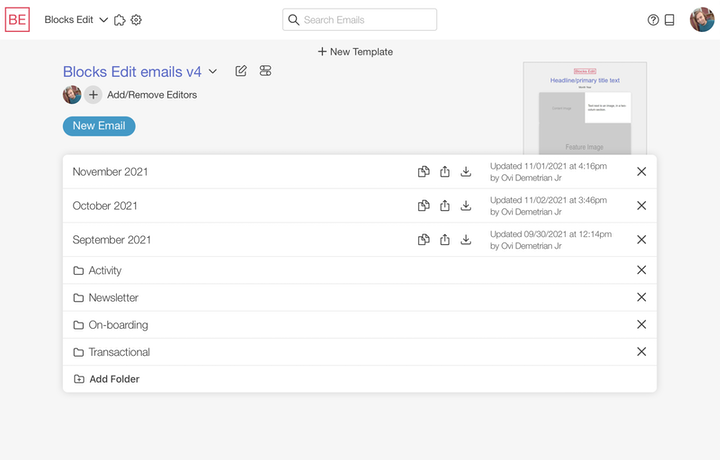Open the Blocks Edit account dropdown
720x460 pixels.
click(x=76, y=20)
